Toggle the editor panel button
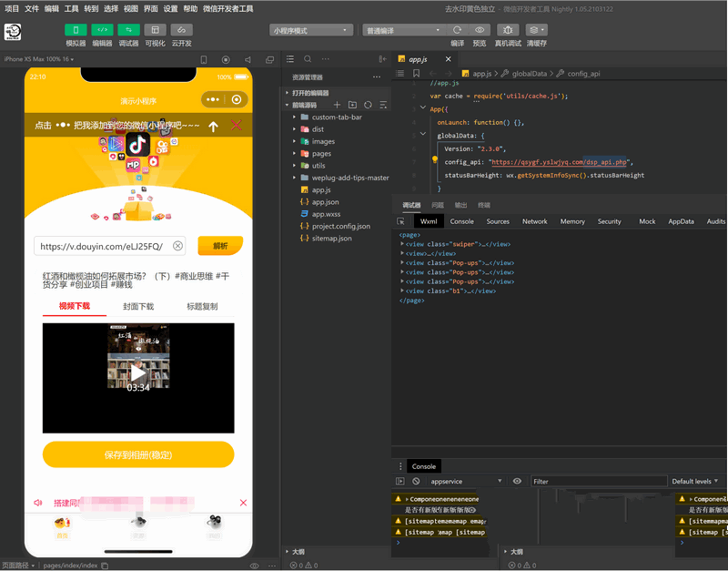Viewport: 728px width, 571px height. (x=103, y=30)
